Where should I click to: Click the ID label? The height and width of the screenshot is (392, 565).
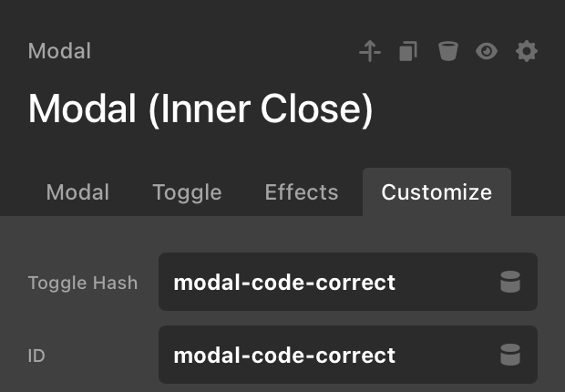36,355
